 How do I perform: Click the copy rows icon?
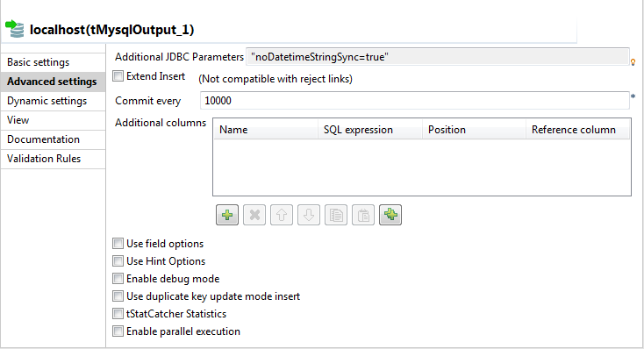click(x=335, y=215)
